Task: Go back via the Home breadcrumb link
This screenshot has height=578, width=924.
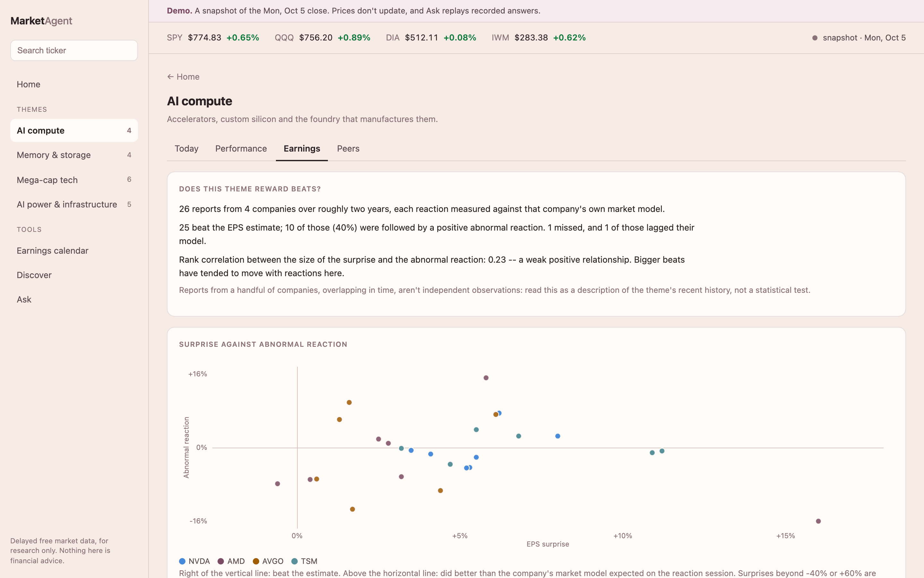Action: point(183,77)
